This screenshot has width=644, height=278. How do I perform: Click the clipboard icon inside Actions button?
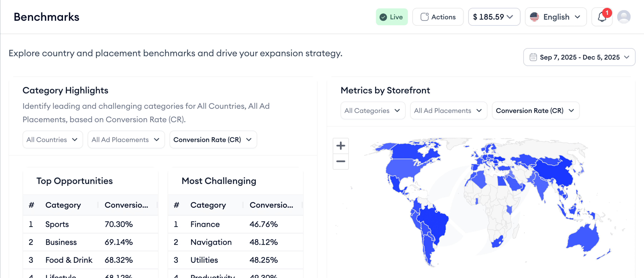[424, 17]
